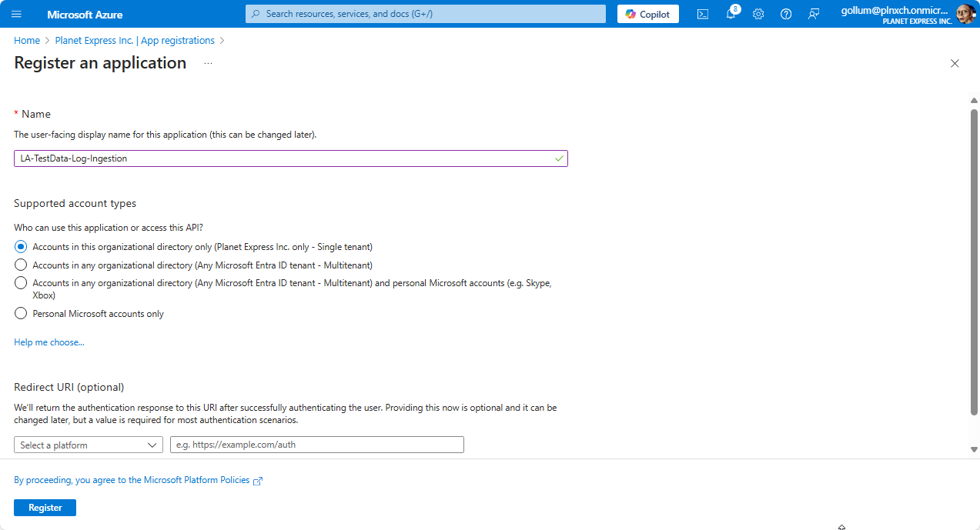
Task: Click the search magnifier in the search bar
Action: click(254, 13)
